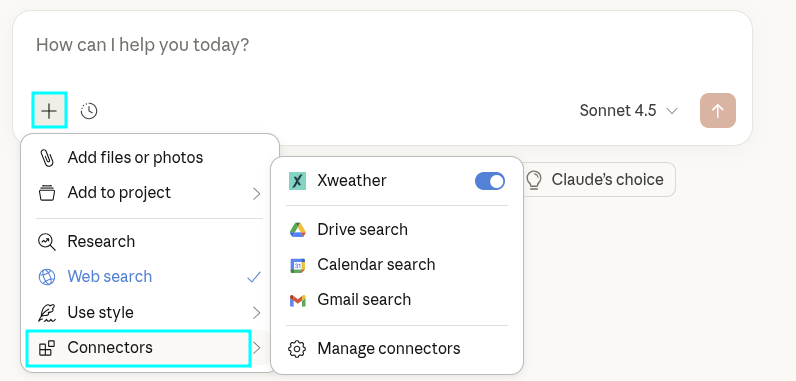
Task: Click the plus attachment icon
Action: (x=49, y=110)
